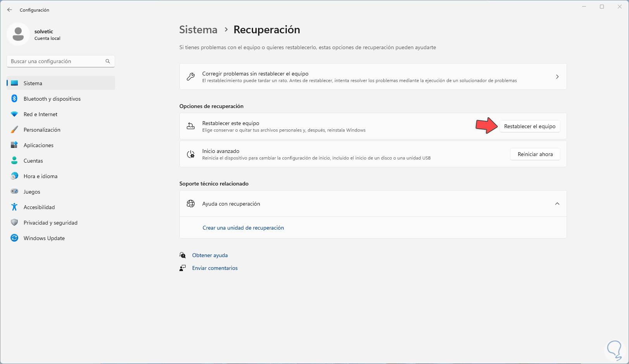Collapse the Ayuda con recuperación section
This screenshot has width=629, height=364.
coord(557,204)
